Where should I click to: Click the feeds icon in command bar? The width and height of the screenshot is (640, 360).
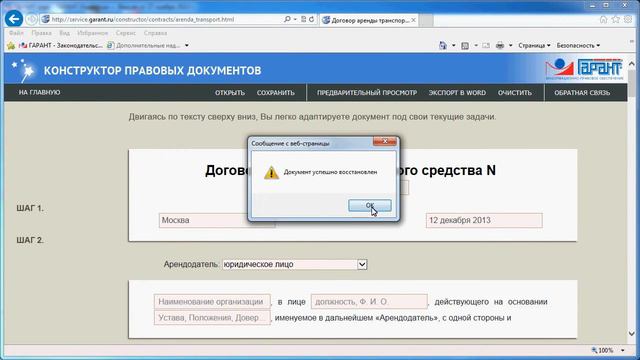[465, 45]
